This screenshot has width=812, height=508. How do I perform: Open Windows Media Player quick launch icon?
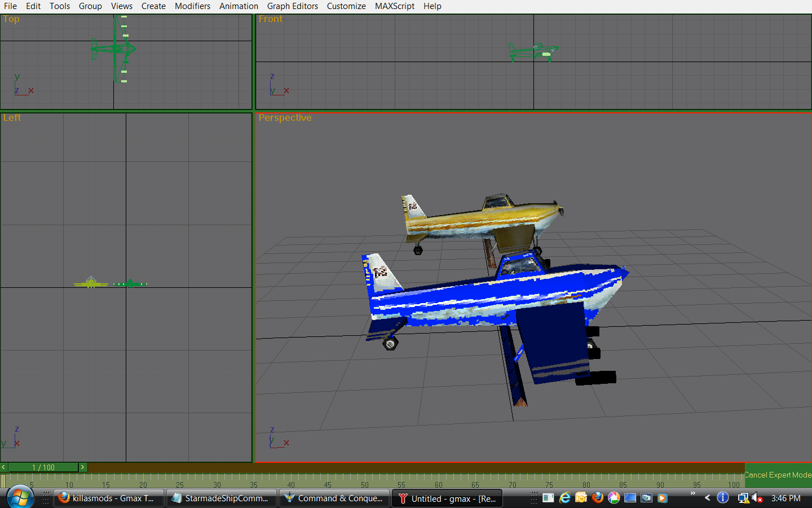663,498
